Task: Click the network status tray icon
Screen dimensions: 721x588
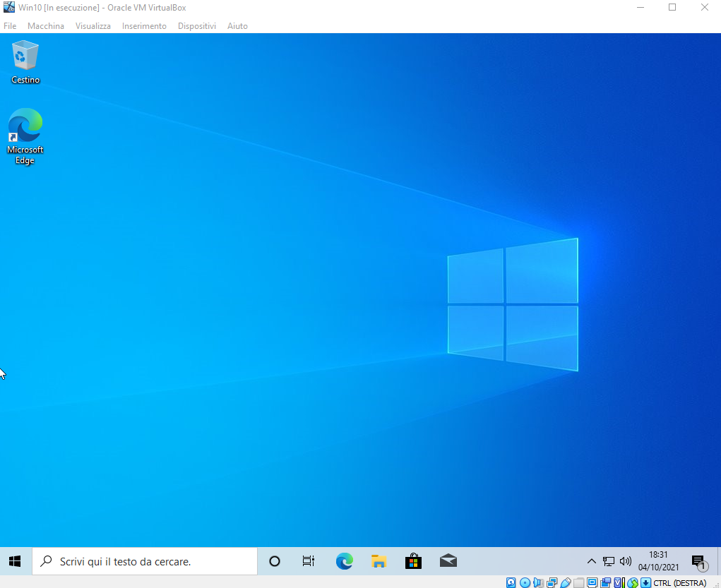Action: 608,561
